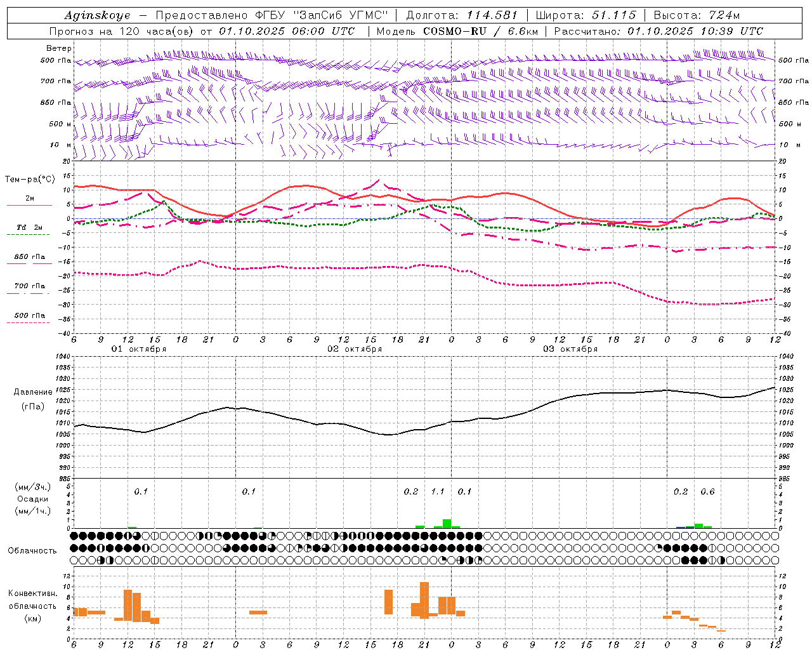Screen dimensions: 812x650
Task: Select the 850 гПа temperature legend entry
Action: [29, 257]
